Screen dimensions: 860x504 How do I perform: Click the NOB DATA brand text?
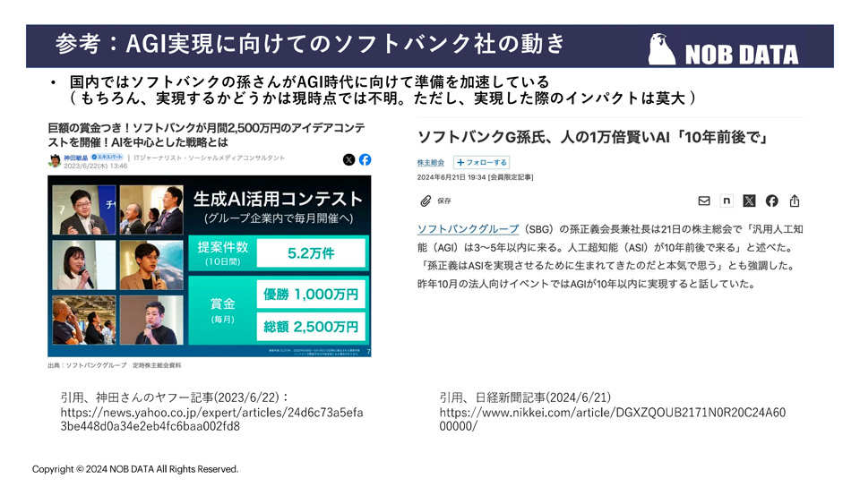742,55
